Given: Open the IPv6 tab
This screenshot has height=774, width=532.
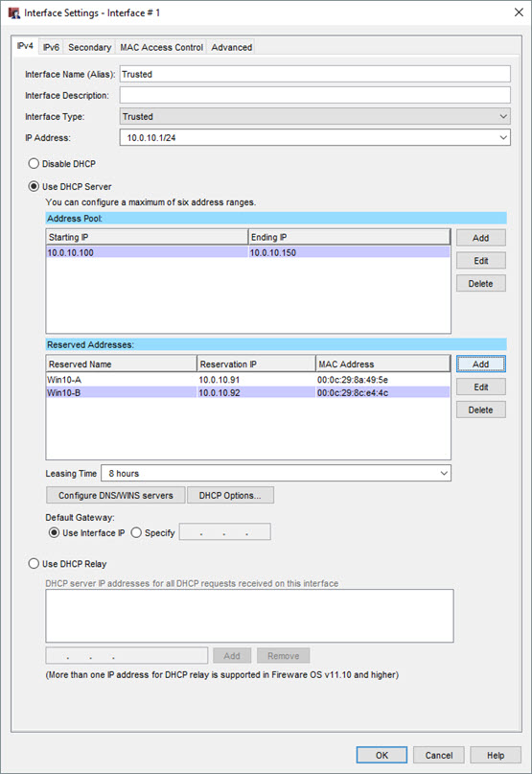Looking at the screenshot, I should click(51, 47).
